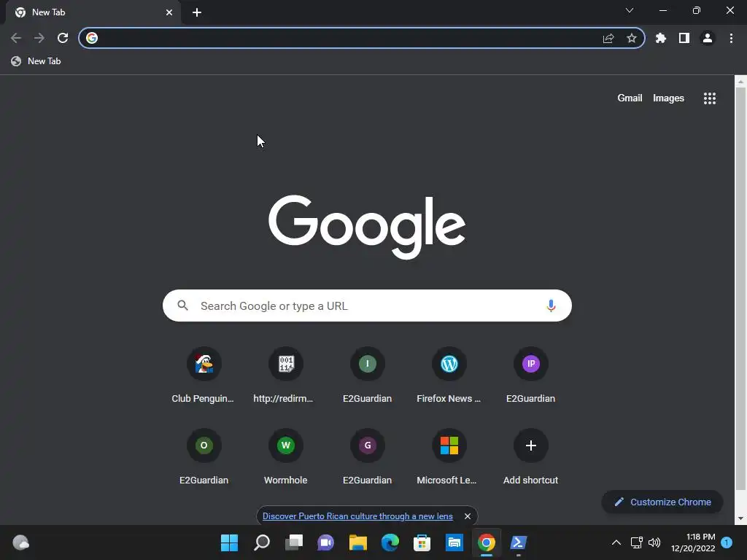Open the Wormhole shortcut

285,457
